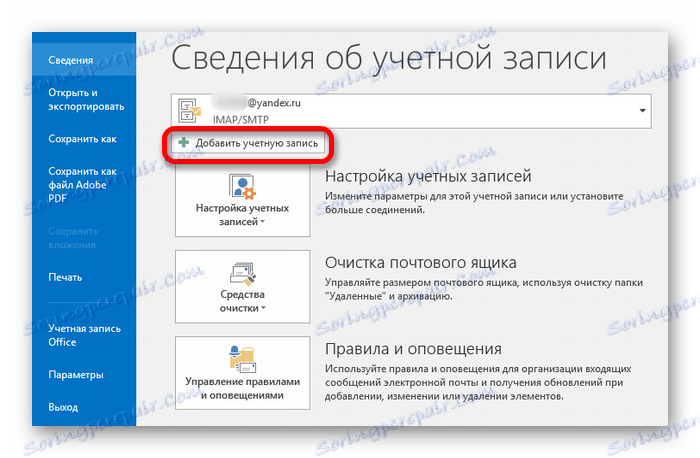The height and width of the screenshot is (458, 700).
Task: Click the mailbox cleanup broom icon
Action: coord(243,273)
